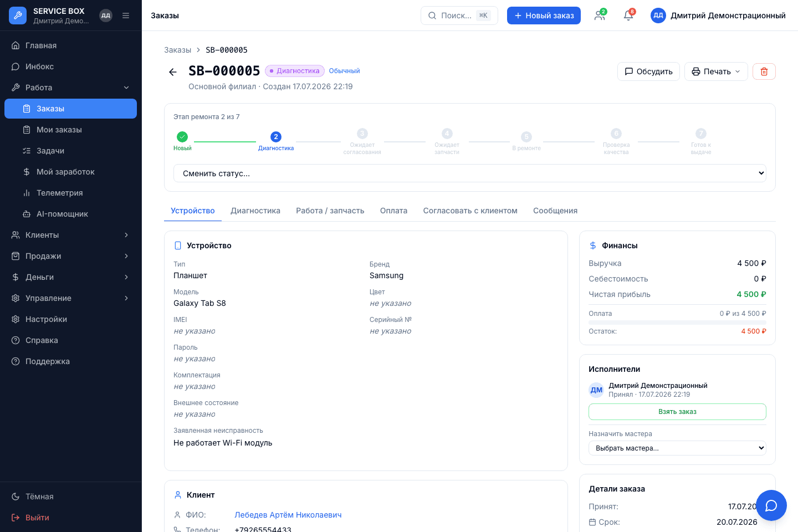Open notifications bell
Image resolution: width=798 pixels, height=532 pixels.
628,16
